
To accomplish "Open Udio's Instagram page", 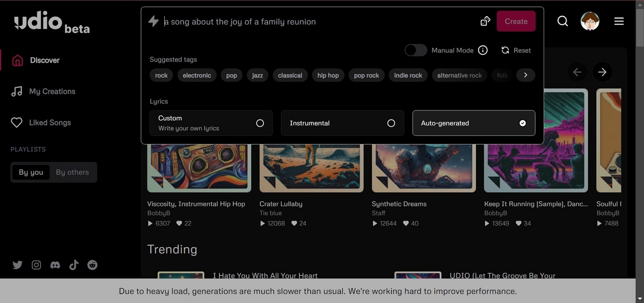I will point(36,265).
